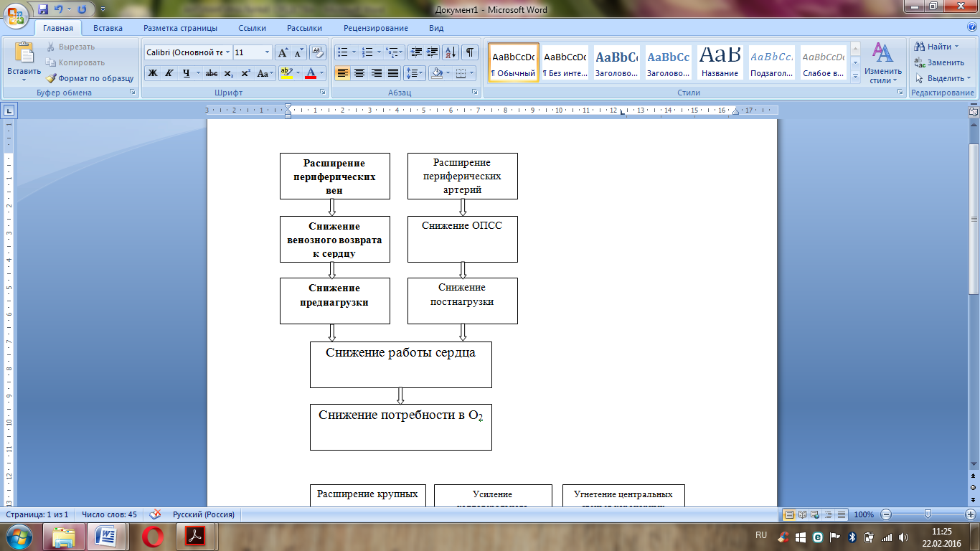Switch to Разметка страницы tab

180,28
